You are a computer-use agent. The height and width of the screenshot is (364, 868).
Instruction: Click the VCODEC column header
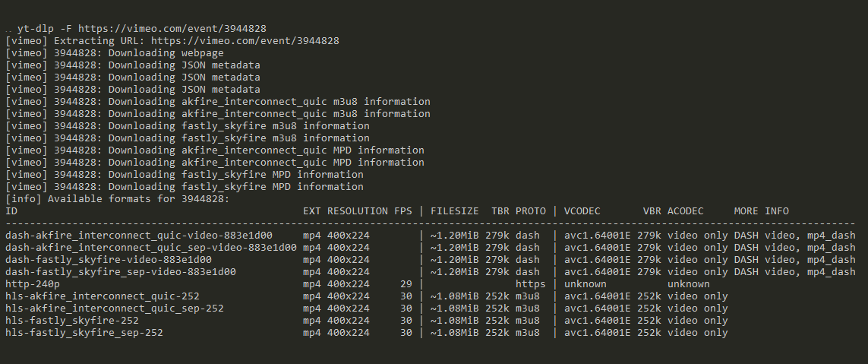[x=582, y=210]
